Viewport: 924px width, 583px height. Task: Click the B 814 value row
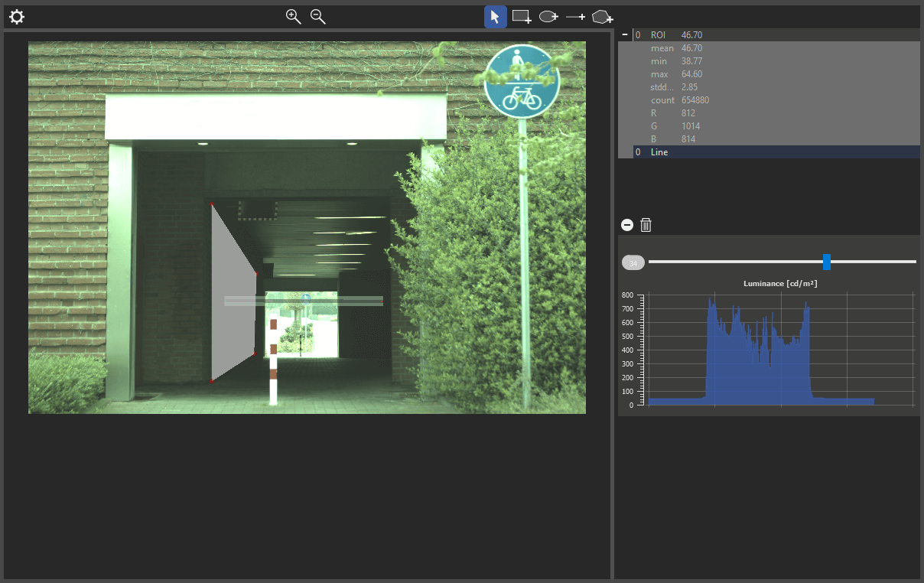776,139
